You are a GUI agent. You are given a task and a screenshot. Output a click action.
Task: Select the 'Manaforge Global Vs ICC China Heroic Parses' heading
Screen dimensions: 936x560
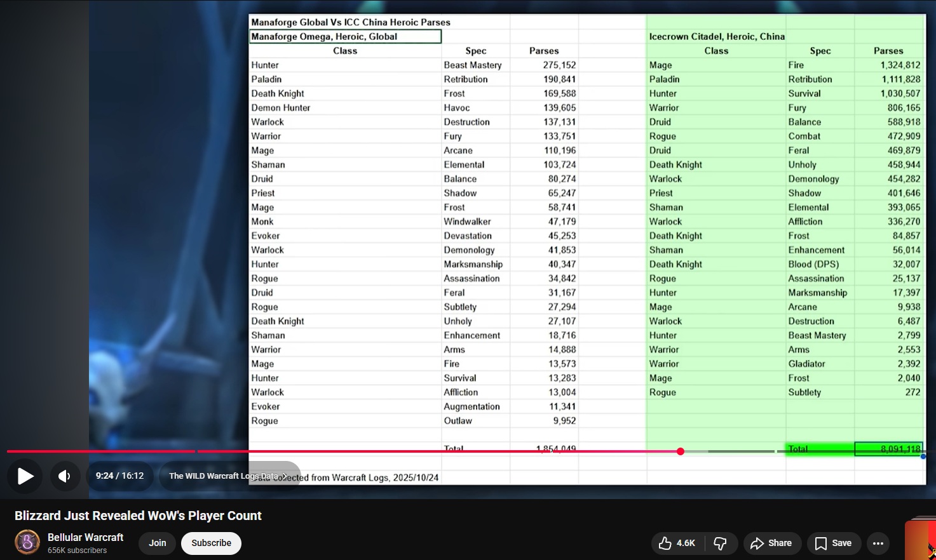point(351,22)
